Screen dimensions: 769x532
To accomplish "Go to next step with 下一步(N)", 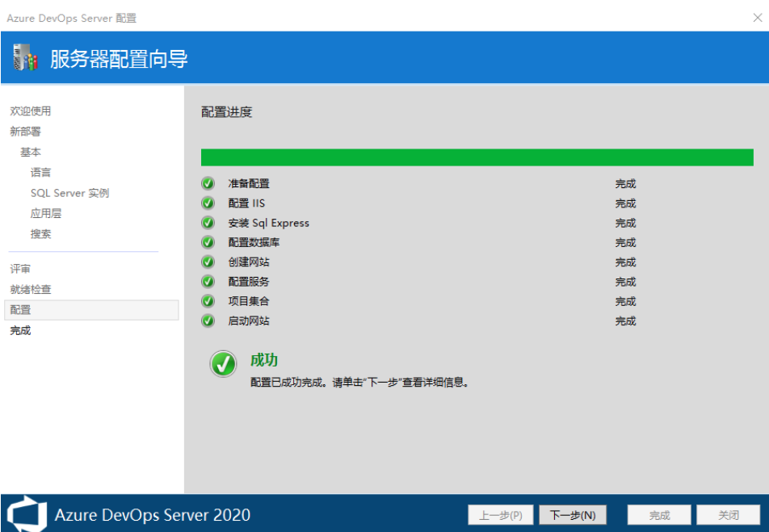I will (x=573, y=515).
